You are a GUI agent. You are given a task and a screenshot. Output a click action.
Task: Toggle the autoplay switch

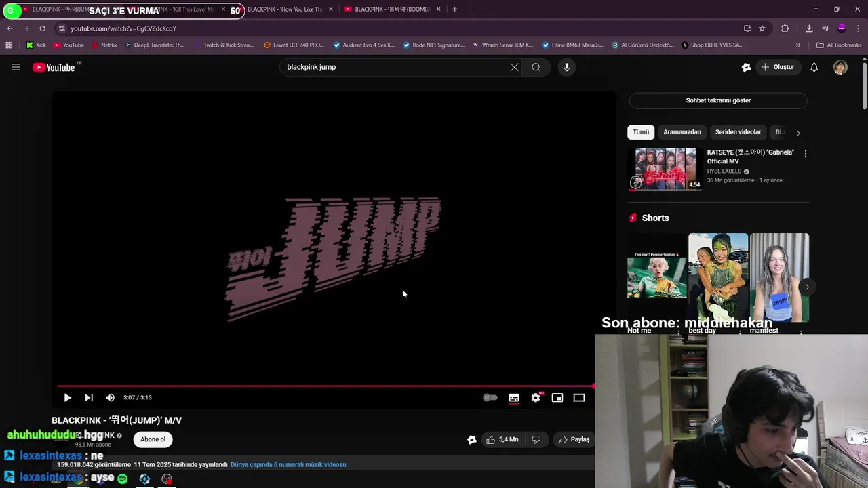click(490, 398)
